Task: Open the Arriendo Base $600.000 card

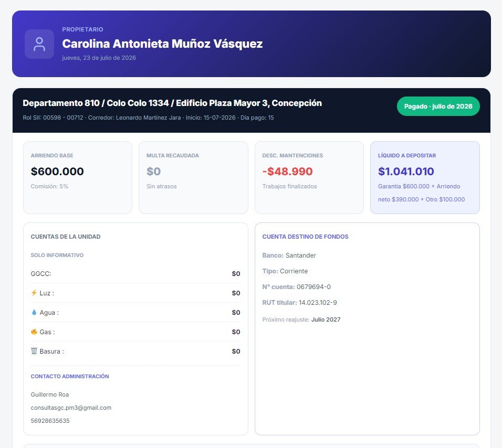Action: point(78,177)
